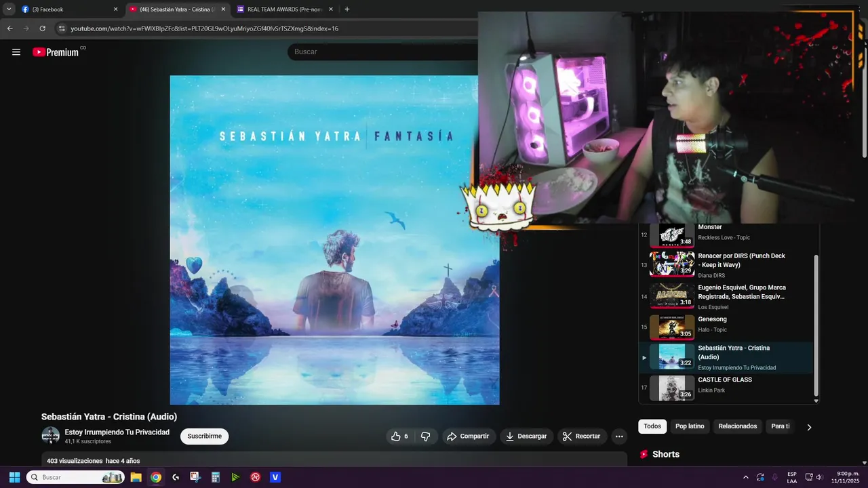Open File Explorer from the taskbar
This screenshot has width=868, height=488.
[136, 477]
